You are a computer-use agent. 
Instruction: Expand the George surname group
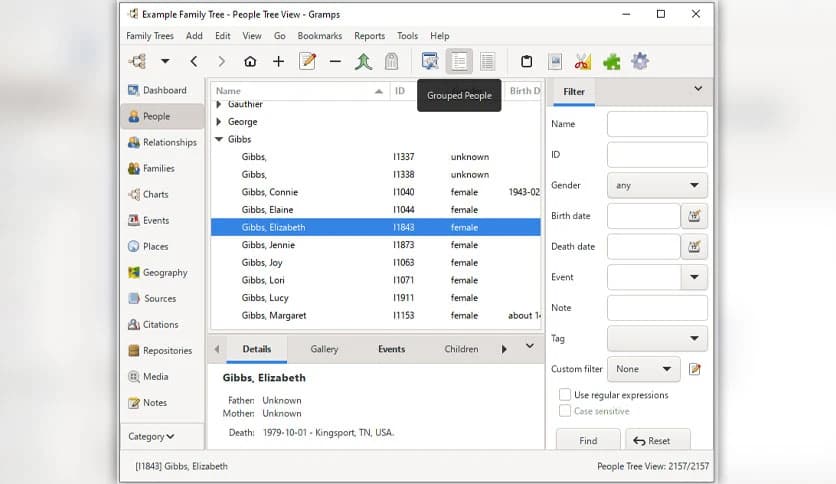[219, 122]
